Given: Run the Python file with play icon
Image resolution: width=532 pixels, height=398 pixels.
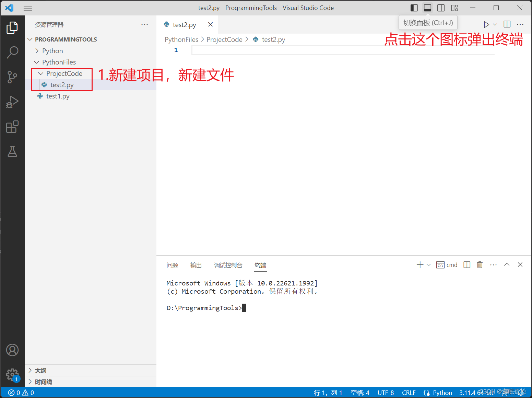Looking at the screenshot, I should point(486,24).
